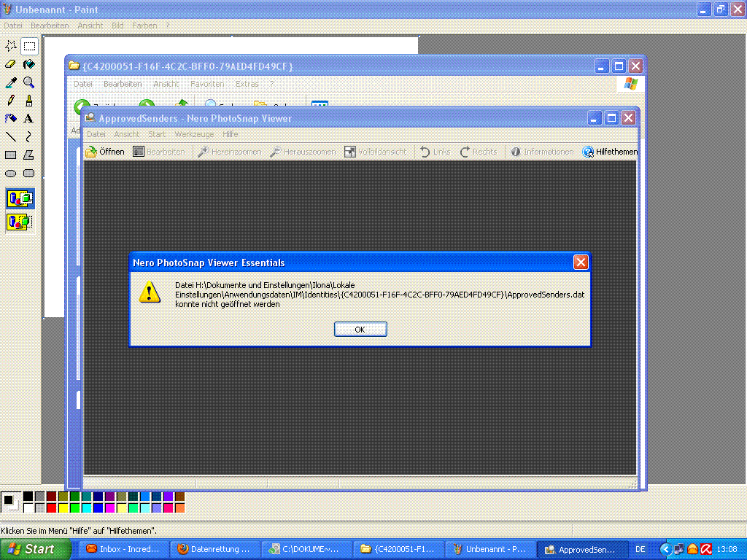The height and width of the screenshot is (560, 747).
Task: Switch to Unbenannt - Paint taskbar button
Action: 490,549
